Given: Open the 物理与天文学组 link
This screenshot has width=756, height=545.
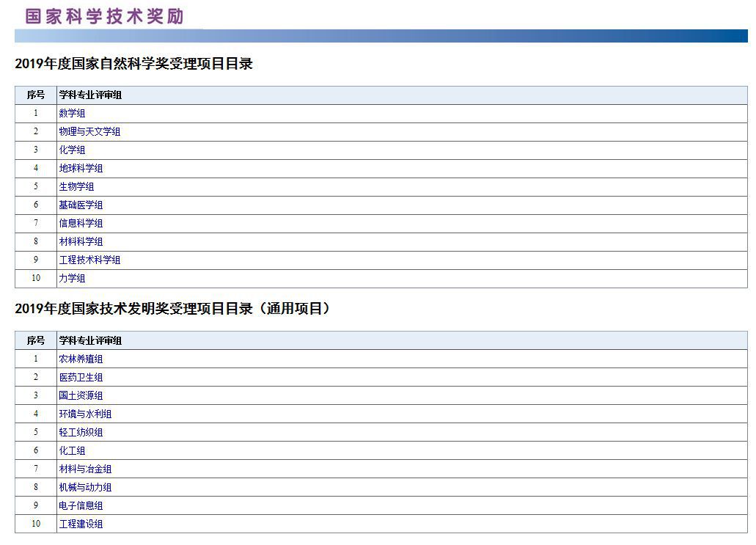Looking at the screenshot, I should click(88, 132).
